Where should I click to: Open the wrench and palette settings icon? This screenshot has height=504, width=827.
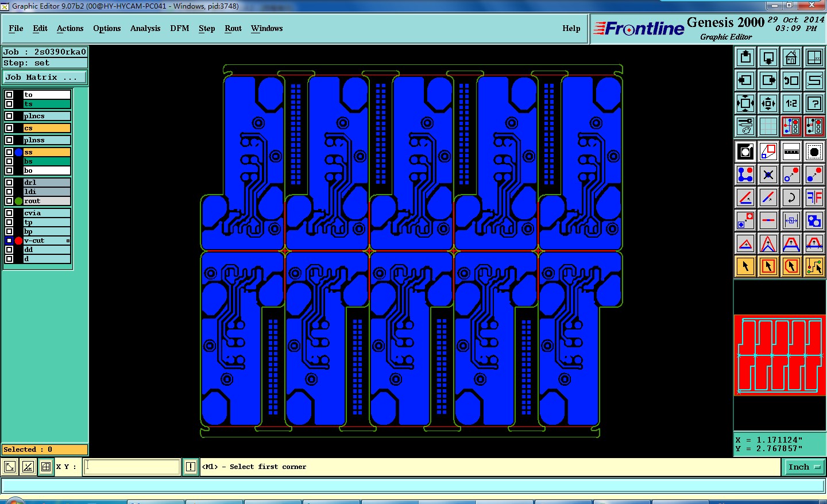click(x=745, y=126)
